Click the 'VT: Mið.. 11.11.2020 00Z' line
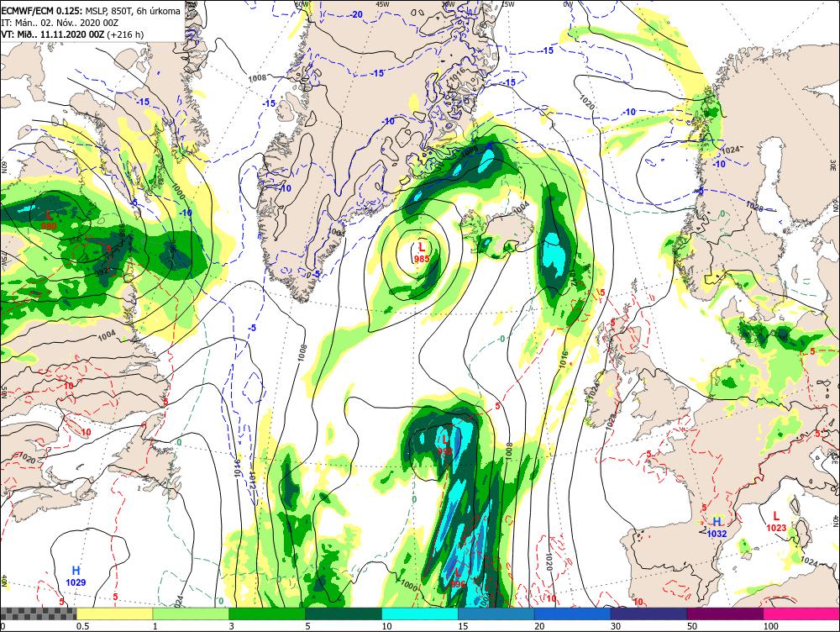 point(53,34)
